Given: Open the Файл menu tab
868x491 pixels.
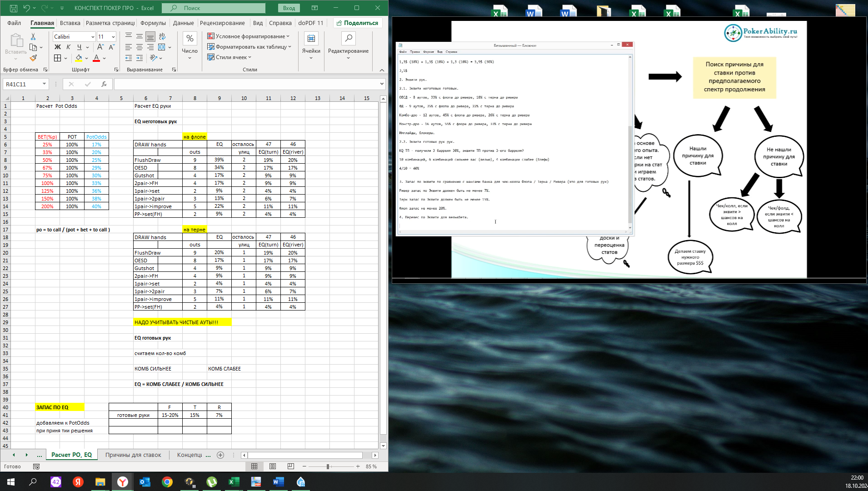Looking at the screenshot, I should tap(14, 23).
